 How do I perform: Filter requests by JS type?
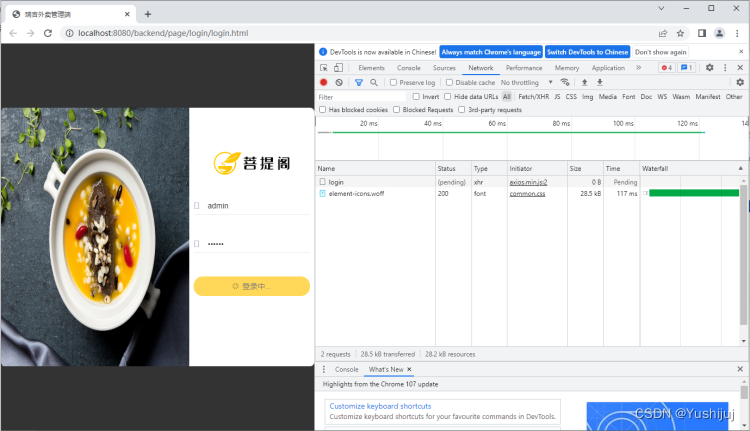tap(557, 97)
